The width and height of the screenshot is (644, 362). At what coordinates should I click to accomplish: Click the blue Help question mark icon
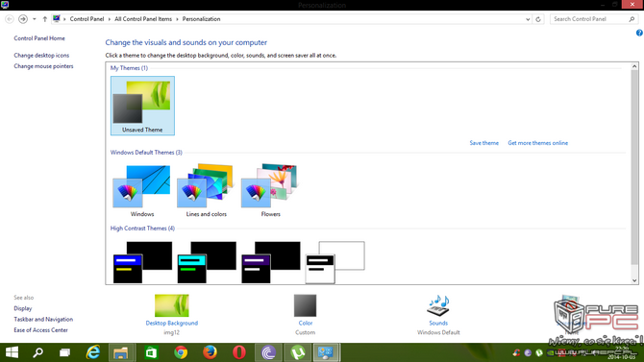(x=639, y=33)
